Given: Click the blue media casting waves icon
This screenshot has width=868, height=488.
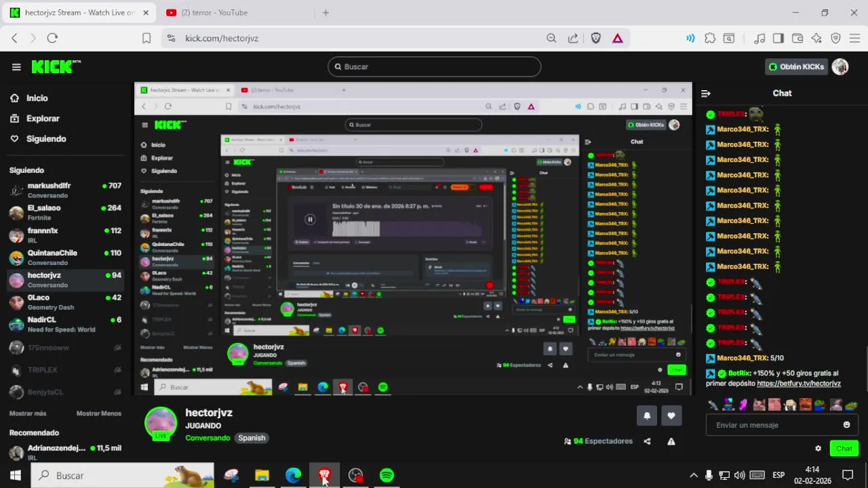Looking at the screenshot, I should (690, 39).
